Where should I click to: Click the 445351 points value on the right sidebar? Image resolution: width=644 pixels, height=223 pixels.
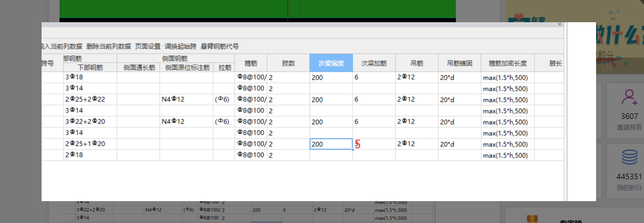tap(629, 176)
